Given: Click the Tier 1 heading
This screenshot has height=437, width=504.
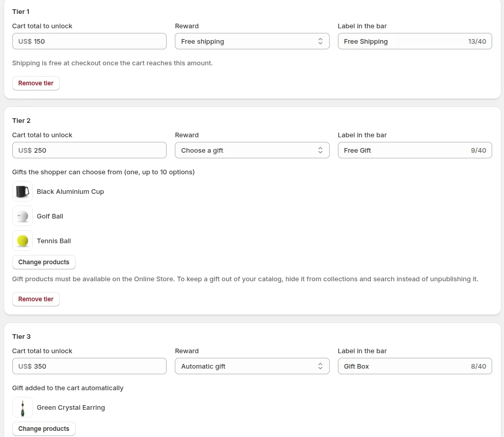Looking at the screenshot, I should pyautogui.click(x=21, y=11).
